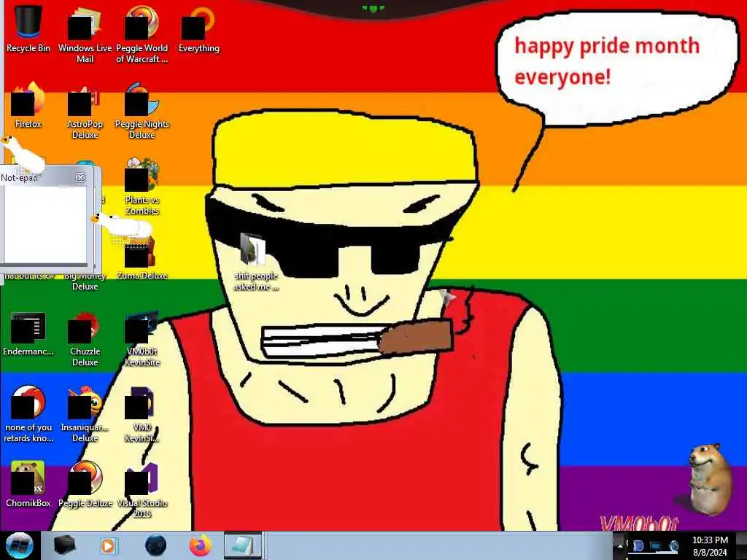Open the 'none of you...' desktop shortcut

pyautogui.click(x=28, y=413)
